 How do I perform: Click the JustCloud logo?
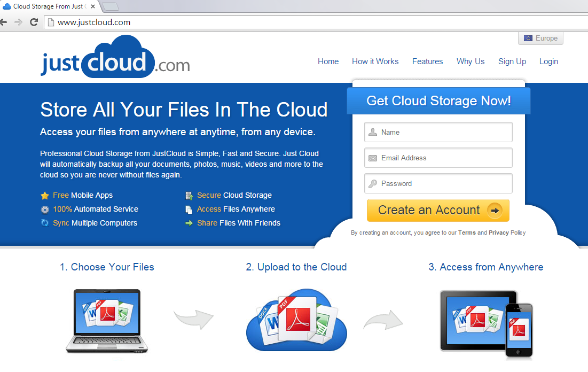(x=115, y=58)
